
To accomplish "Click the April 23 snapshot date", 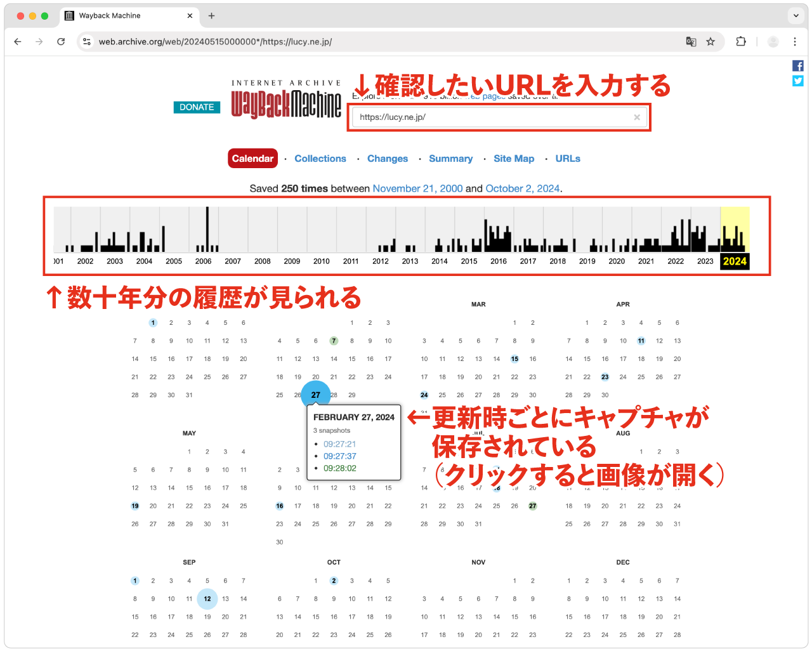I will tap(605, 377).
